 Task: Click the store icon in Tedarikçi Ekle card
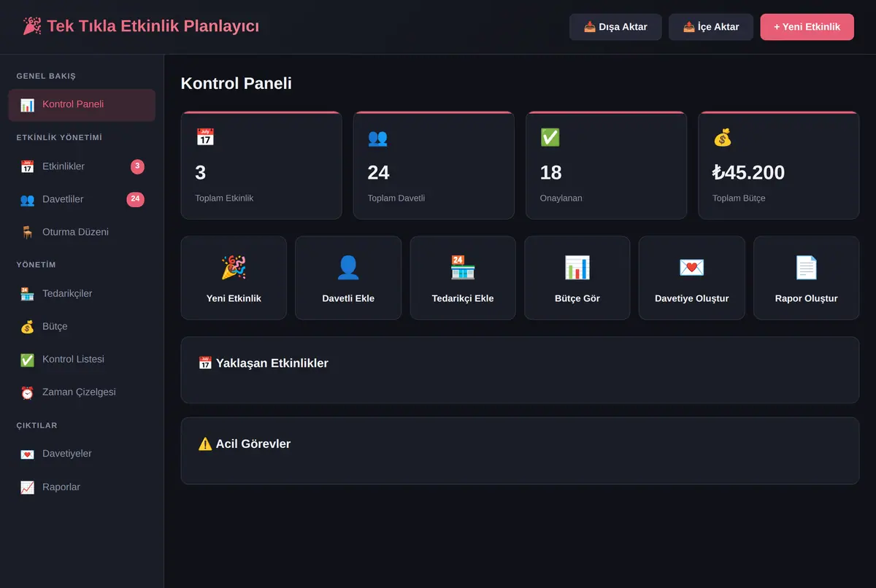click(x=463, y=268)
